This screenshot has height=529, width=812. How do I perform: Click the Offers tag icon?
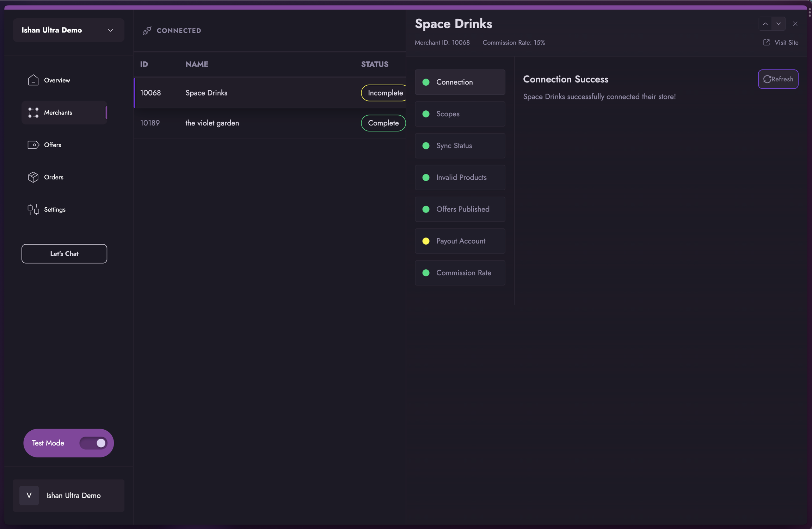[33, 145]
